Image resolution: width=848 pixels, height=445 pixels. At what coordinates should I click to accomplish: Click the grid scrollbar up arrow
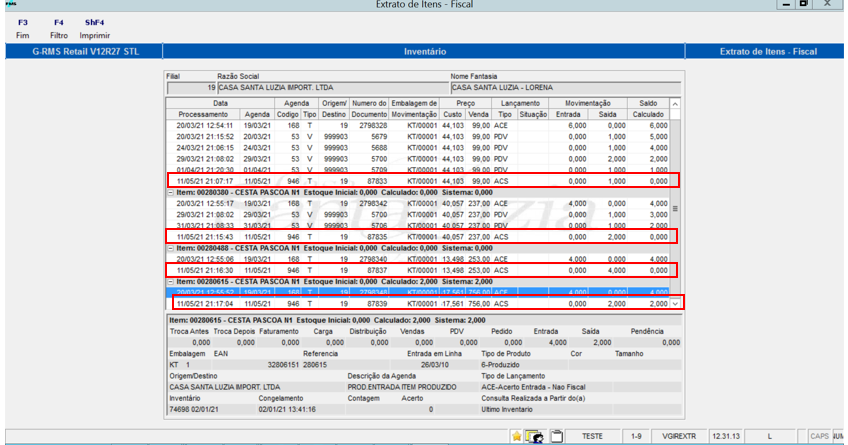[x=675, y=103]
